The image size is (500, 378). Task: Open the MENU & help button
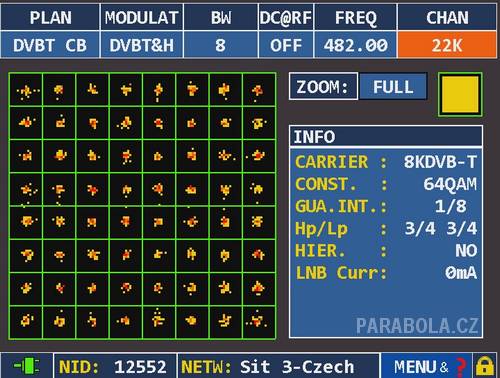tap(426, 366)
